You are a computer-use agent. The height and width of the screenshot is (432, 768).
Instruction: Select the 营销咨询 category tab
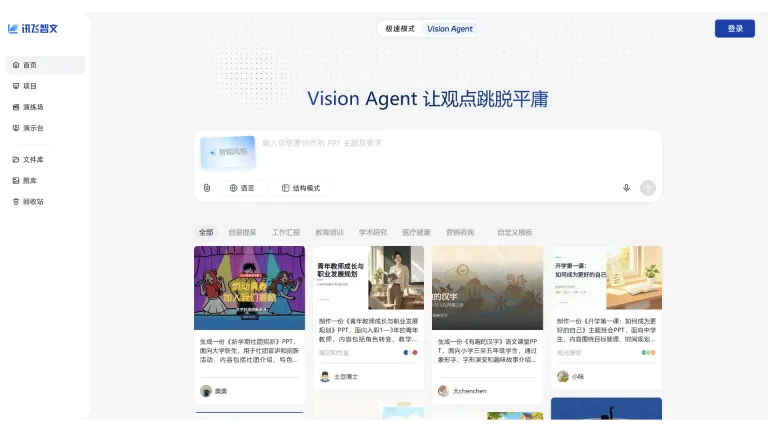[460, 232]
